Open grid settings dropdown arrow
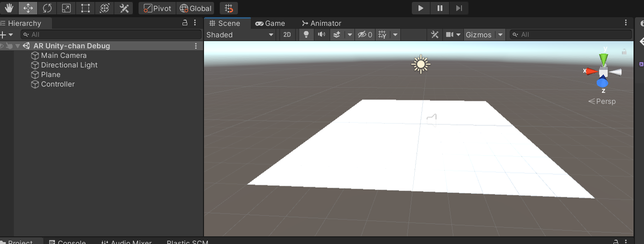The height and width of the screenshot is (244, 644). [395, 34]
